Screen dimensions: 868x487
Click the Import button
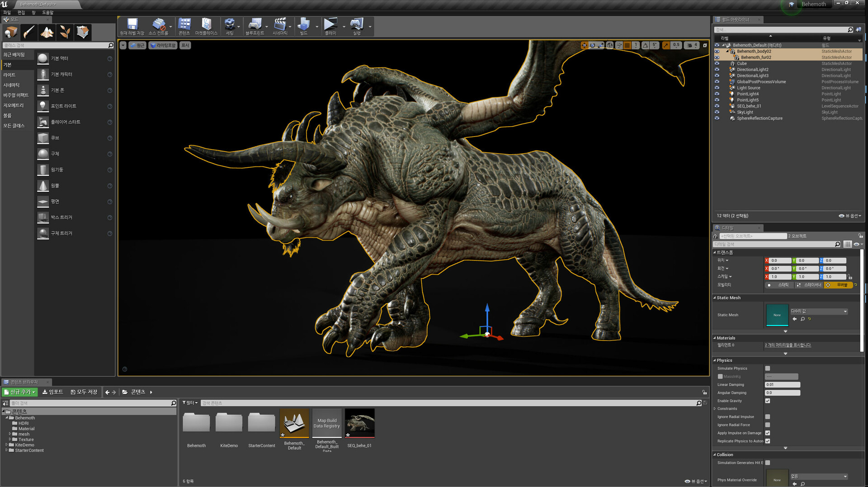coord(53,392)
